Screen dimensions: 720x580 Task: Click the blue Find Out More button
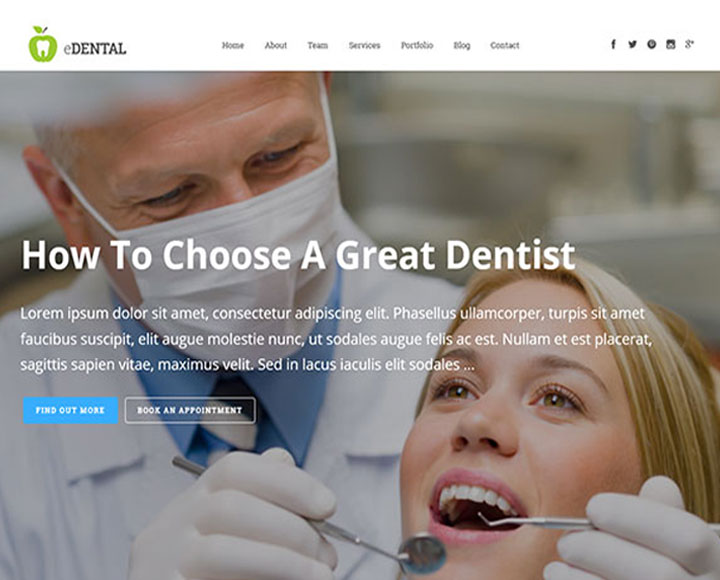[x=71, y=410]
